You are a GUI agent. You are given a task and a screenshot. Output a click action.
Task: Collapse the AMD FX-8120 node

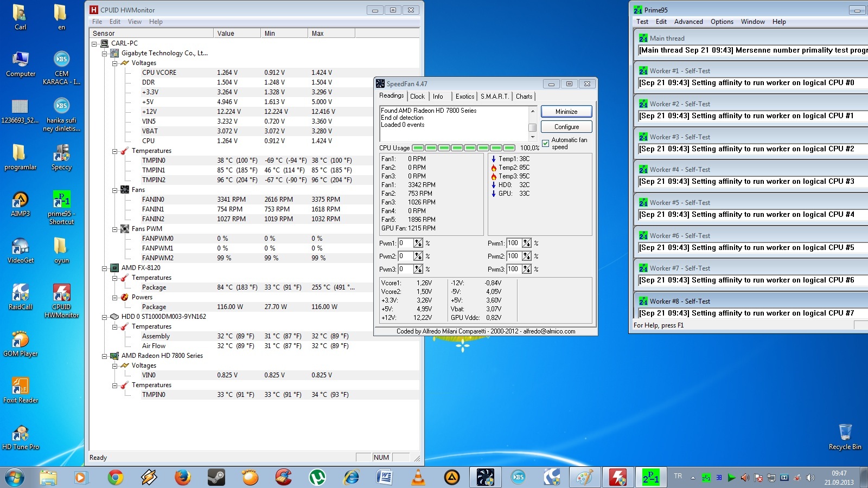click(x=104, y=268)
